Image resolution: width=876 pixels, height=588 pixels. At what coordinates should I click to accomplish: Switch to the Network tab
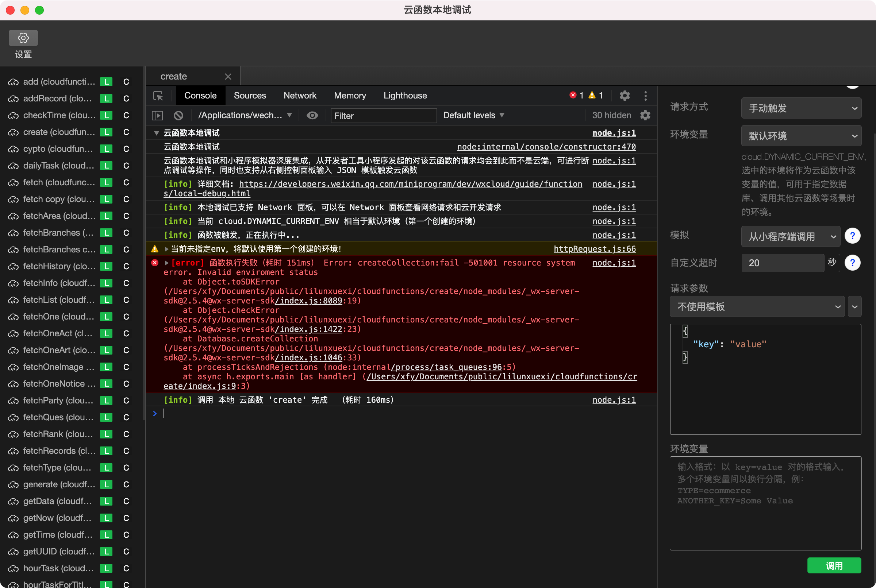[300, 96]
